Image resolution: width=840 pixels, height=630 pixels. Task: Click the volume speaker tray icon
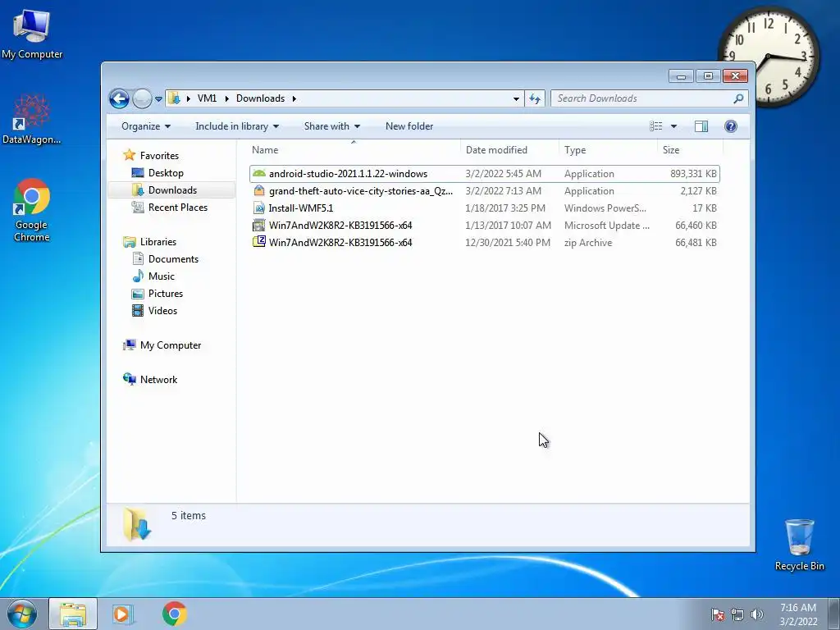pyautogui.click(x=757, y=614)
